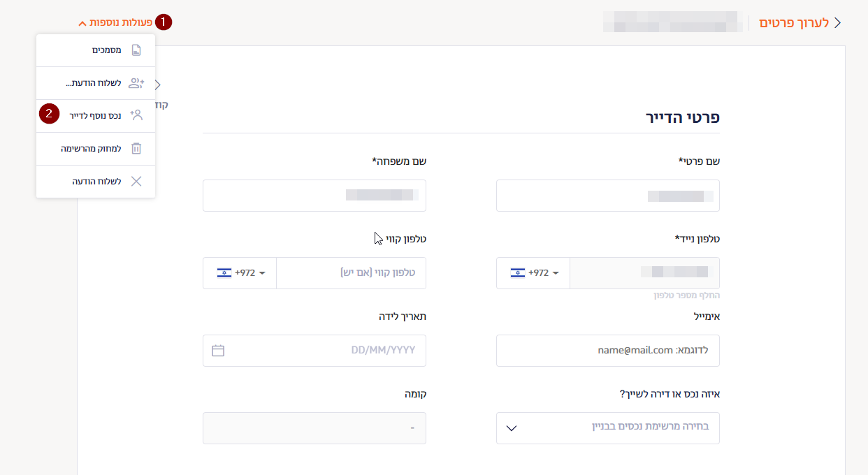Screen dimensions: 868x475
Task: Focus the טלפון קווי number input
Action: [351, 272]
